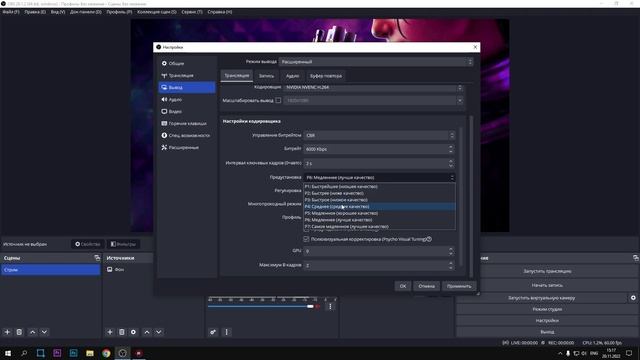
Task: Select the Стрим scene in list
Action: (51, 269)
